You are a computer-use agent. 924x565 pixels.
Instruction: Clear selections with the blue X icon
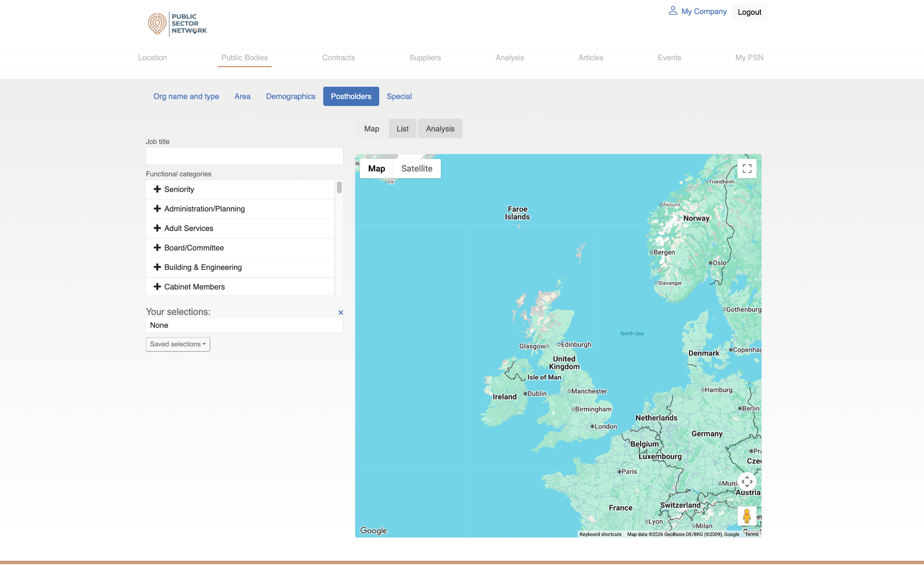point(341,313)
